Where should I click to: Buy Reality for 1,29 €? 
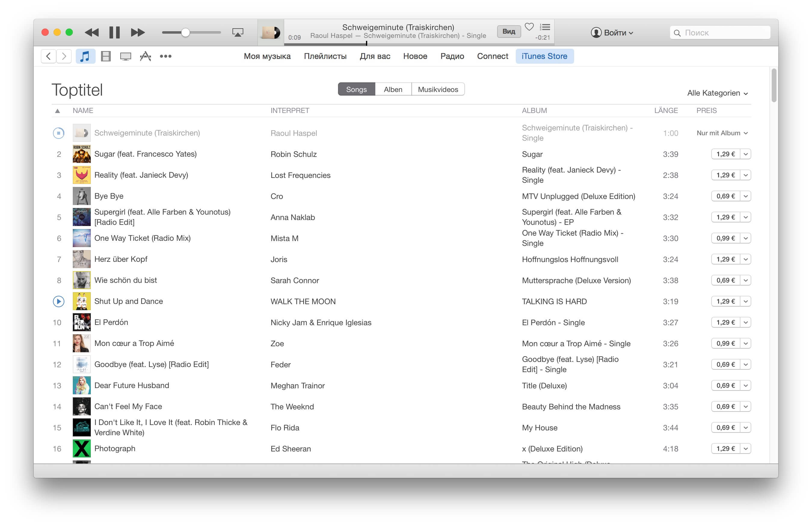click(725, 175)
